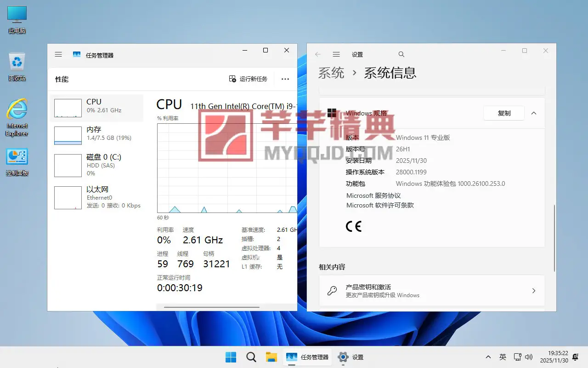Click Task Manager horizontal scrollbar
The image size is (588, 368).
click(x=211, y=307)
